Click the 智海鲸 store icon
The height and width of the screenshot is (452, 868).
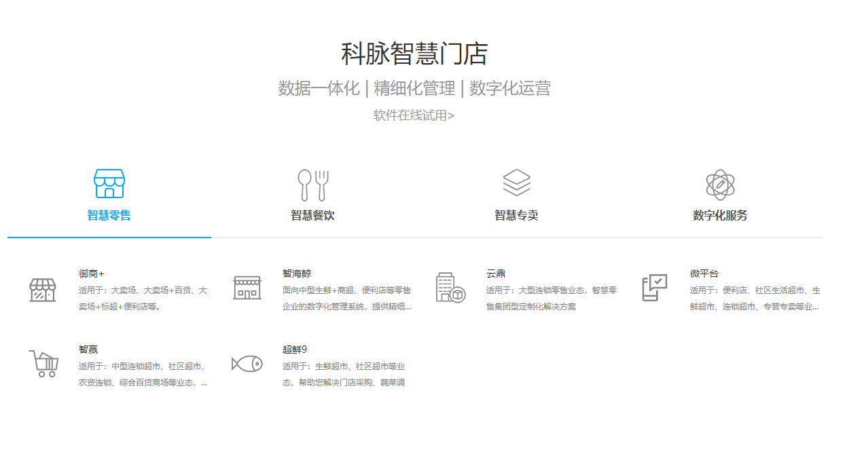tap(247, 288)
